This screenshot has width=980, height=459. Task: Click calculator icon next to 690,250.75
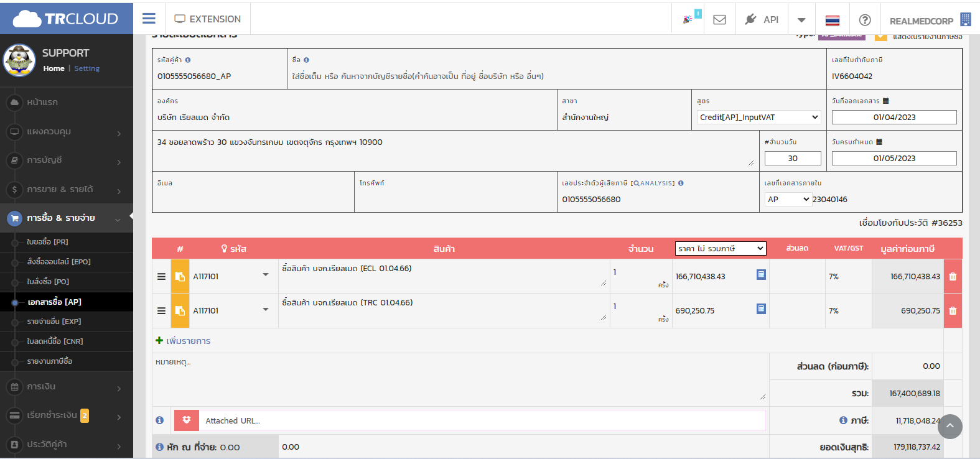[x=761, y=308]
